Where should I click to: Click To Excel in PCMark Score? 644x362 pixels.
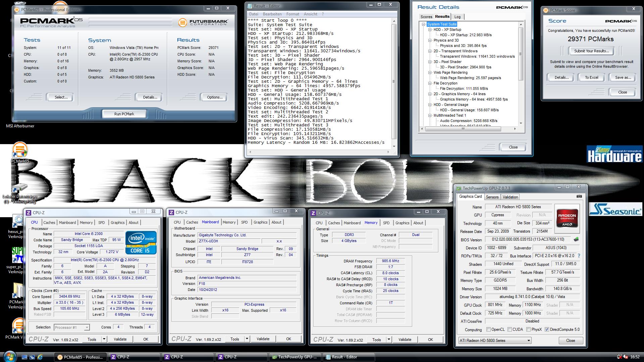[591, 77]
